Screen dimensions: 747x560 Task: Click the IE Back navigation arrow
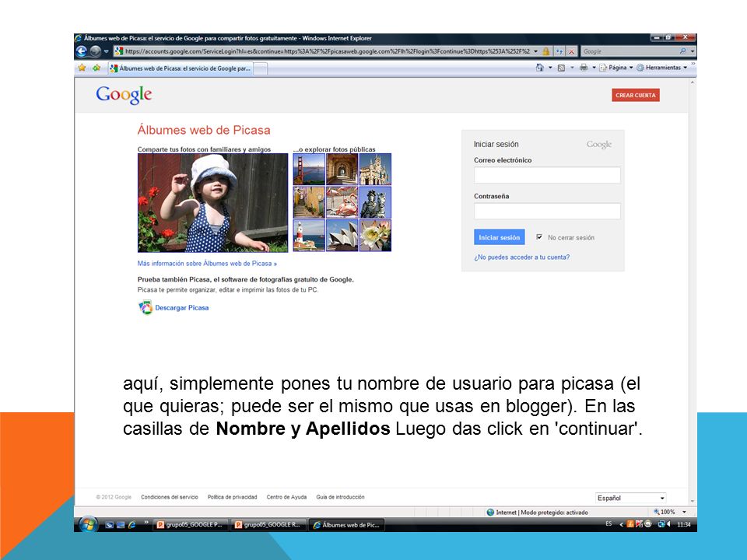(x=82, y=51)
